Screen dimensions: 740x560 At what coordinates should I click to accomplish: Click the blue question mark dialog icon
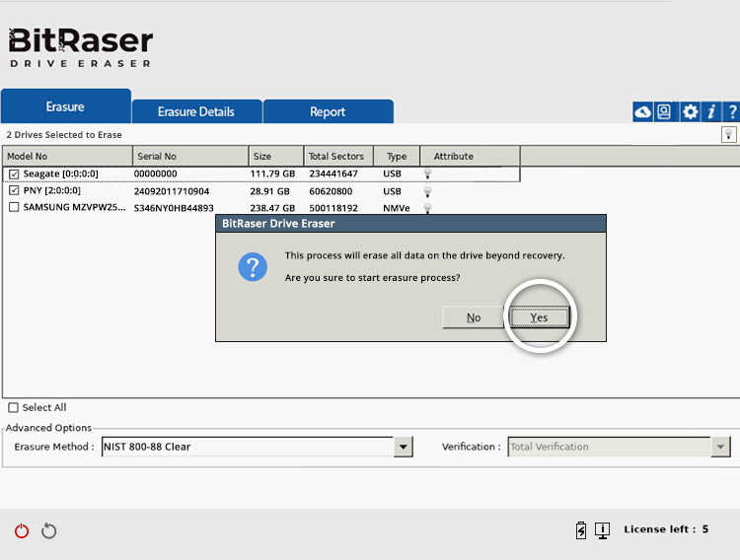[253, 267]
